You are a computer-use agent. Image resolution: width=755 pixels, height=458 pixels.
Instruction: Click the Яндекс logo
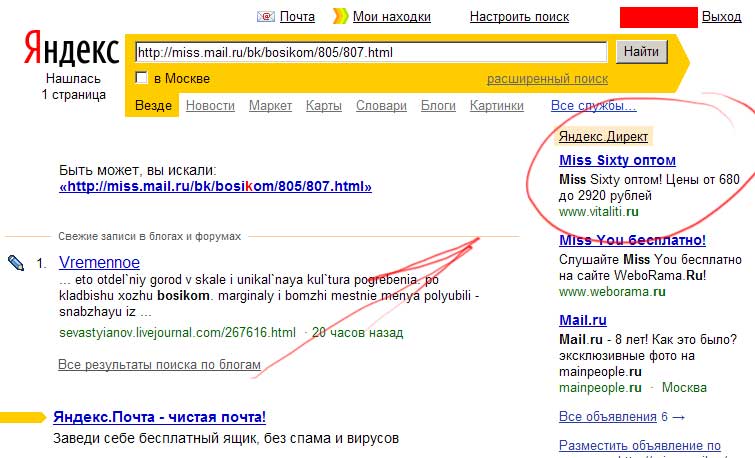(71, 49)
